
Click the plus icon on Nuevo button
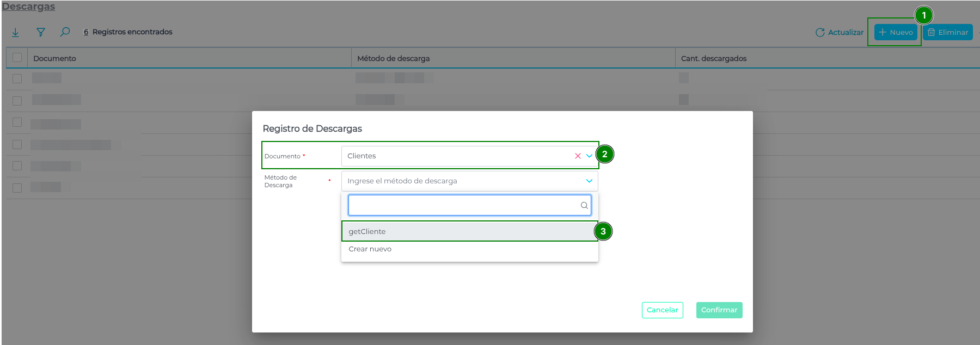click(x=883, y=33)
